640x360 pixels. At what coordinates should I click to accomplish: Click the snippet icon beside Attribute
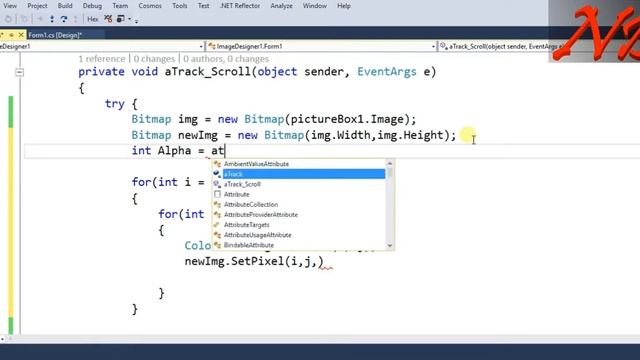click(x=217, y=195)
